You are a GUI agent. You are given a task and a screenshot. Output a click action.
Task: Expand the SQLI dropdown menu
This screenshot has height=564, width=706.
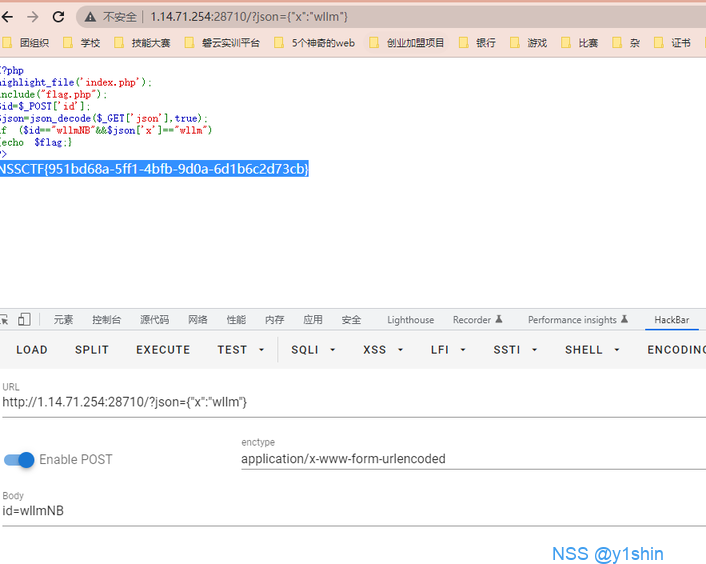pyautogui.click(x=312, y=350)
